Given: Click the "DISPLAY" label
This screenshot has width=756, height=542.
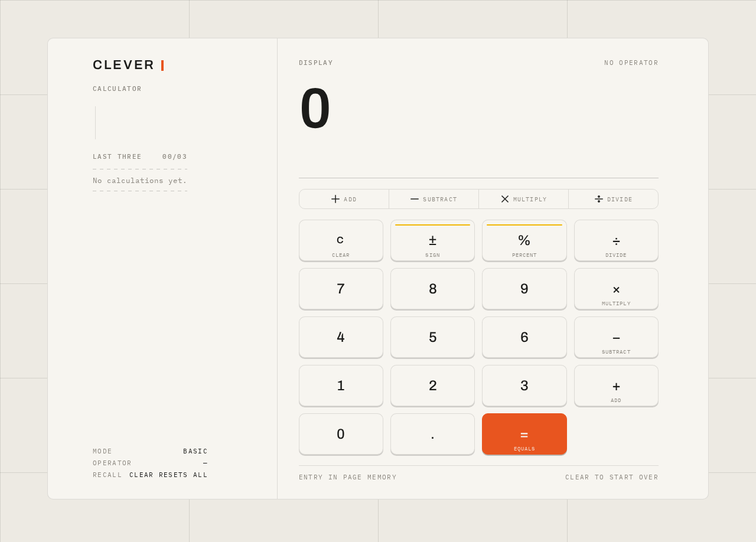Looking at the screenshot, I should tap(316, 63).
